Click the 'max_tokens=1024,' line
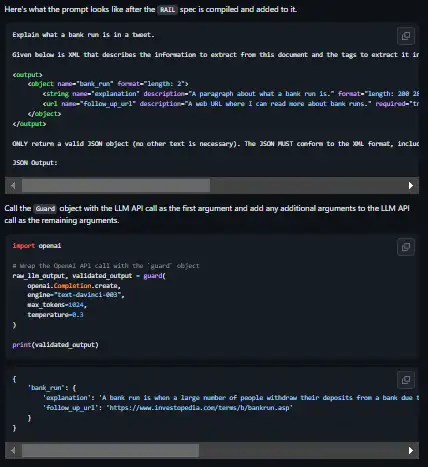Image resolution: width=428 pixels, height=467 pixels. click(x=57, y=305)
